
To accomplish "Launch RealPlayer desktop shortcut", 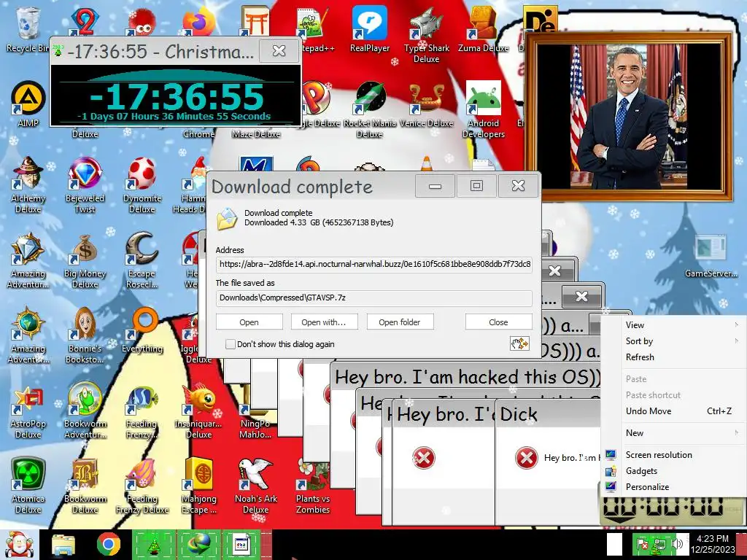I will click(370, 29).
